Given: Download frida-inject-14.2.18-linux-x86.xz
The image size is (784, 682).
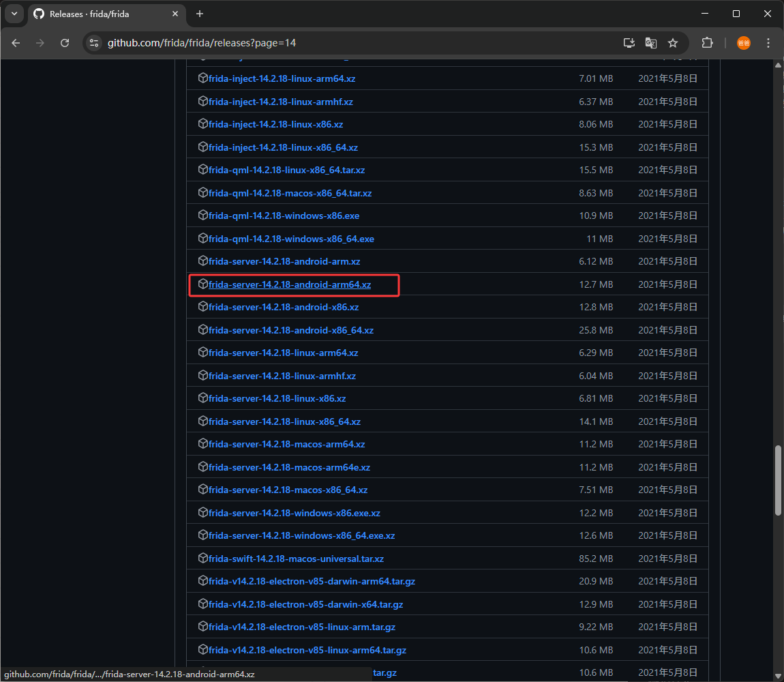Looking at the screenshot, I should coord(275,124).
